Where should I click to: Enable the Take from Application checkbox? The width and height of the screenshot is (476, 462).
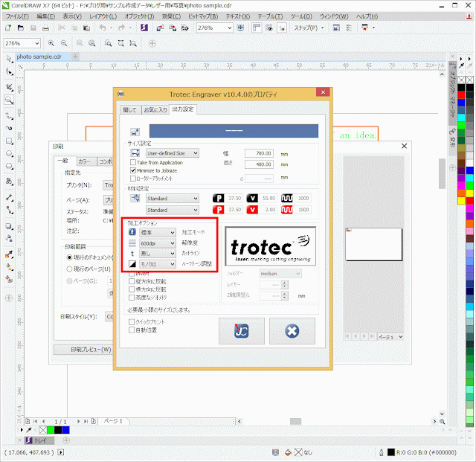(133, 162)
